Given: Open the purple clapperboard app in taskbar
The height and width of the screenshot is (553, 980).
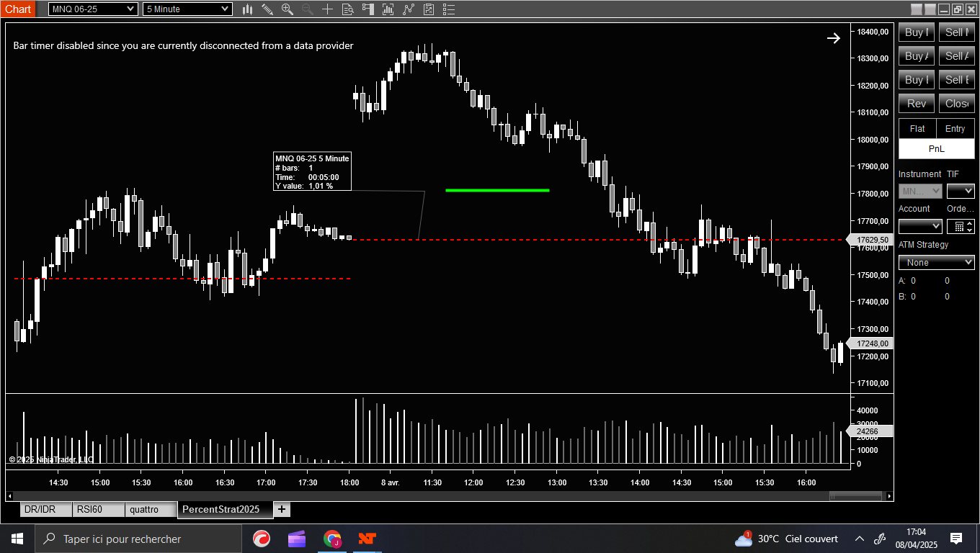Looking at the screenshot, I should coord(297,539).
